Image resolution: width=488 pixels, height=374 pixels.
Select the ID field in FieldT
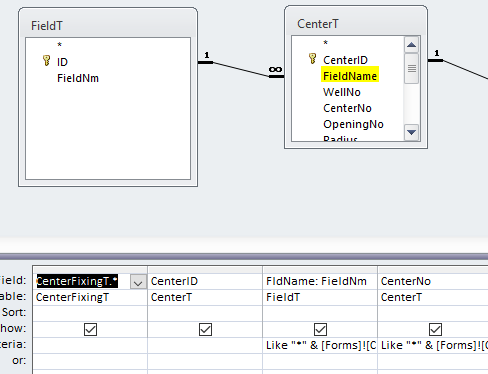point(62,62)
